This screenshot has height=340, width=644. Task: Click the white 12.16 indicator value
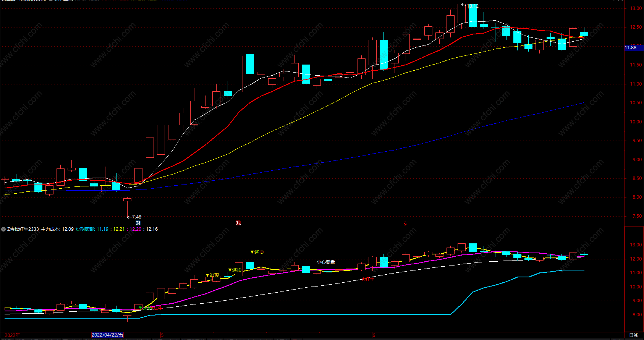point(152,229)
